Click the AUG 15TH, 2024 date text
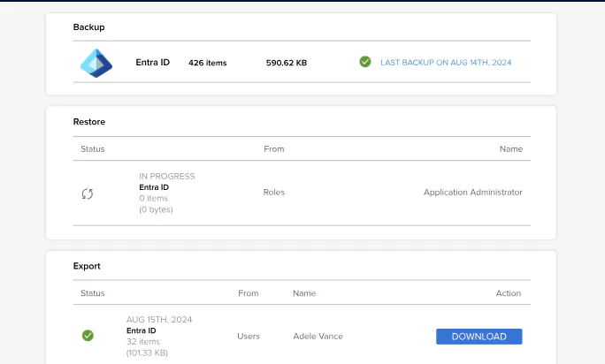This screenshot has width=605, height=364. pyautogui.click(x=159, y=320)
